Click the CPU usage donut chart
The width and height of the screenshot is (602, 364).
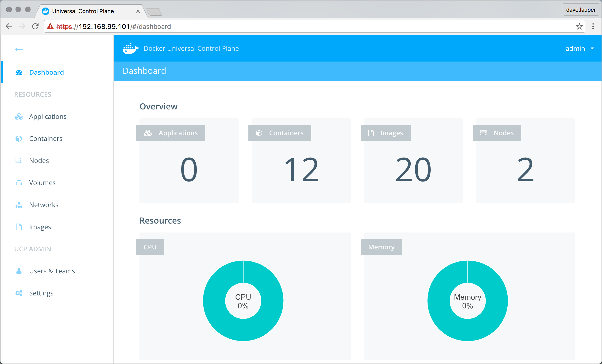point(243,301)
